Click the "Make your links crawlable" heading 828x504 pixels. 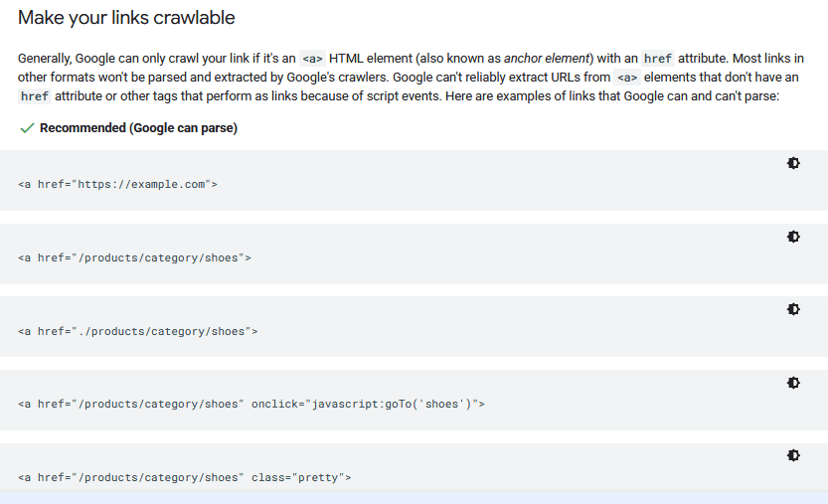(126, 18)
